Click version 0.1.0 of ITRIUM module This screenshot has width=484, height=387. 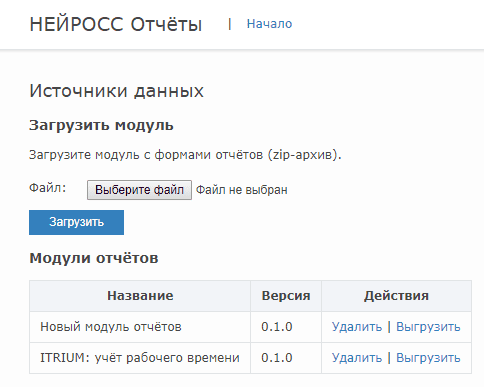click(277, 358)
